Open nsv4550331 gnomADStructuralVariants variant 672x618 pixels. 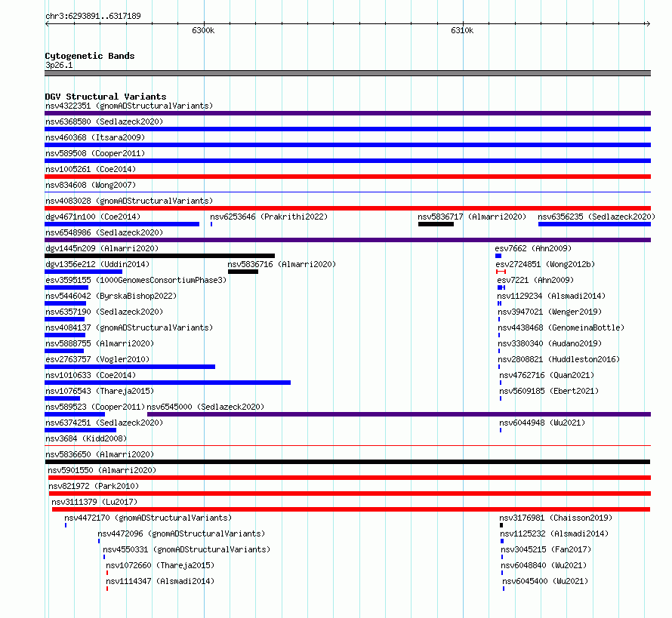click(186, 549)
